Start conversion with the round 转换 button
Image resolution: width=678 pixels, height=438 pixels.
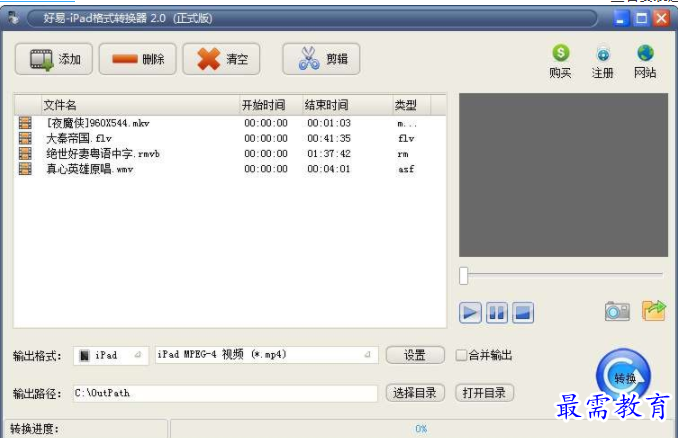(623, 376)
